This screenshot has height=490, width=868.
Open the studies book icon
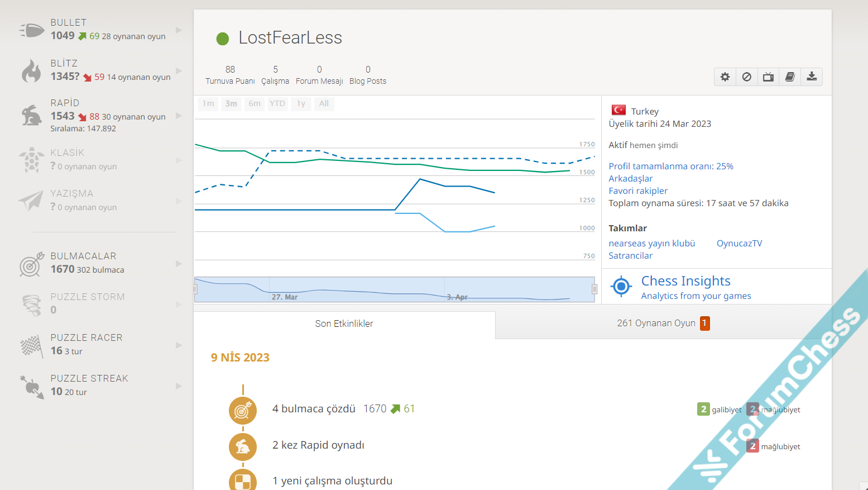pos(790,77)
